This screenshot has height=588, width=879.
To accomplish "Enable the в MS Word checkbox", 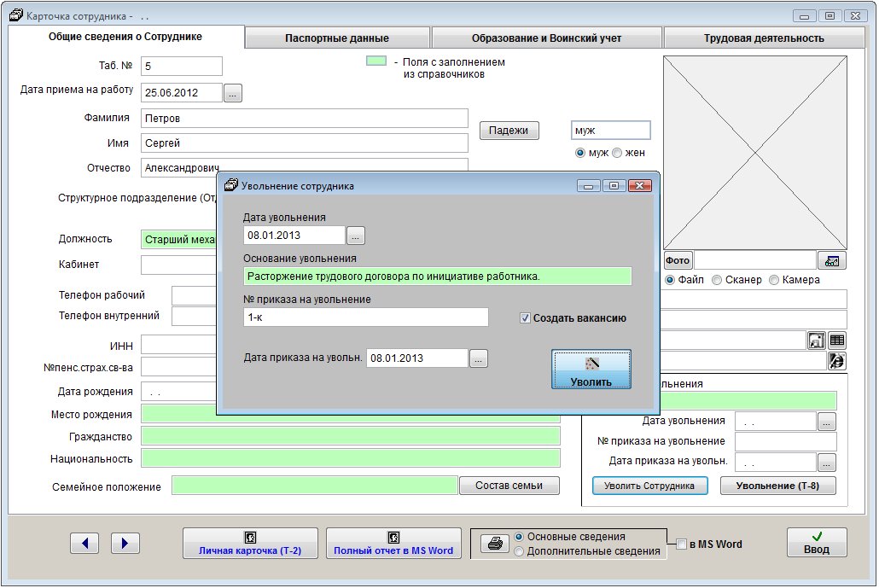I will click(681, 544).
